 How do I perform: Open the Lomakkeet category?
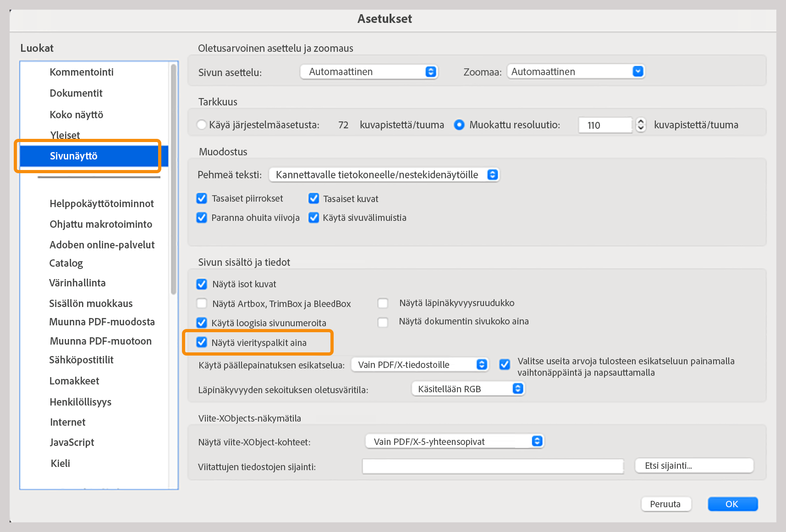tap(74, 380)
